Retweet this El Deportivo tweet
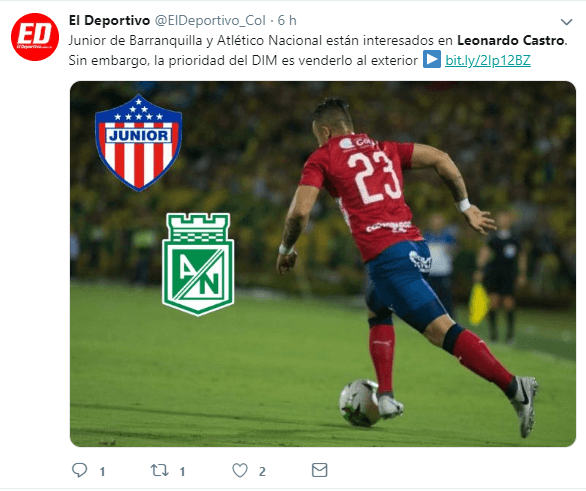 160,470
